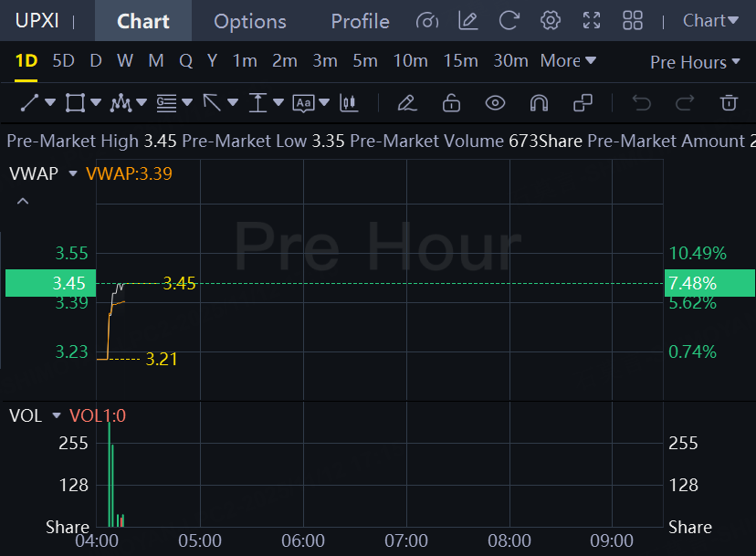Open chart settings gear icon
Screen dimensions: 756x556
click(x=550, y=20)
